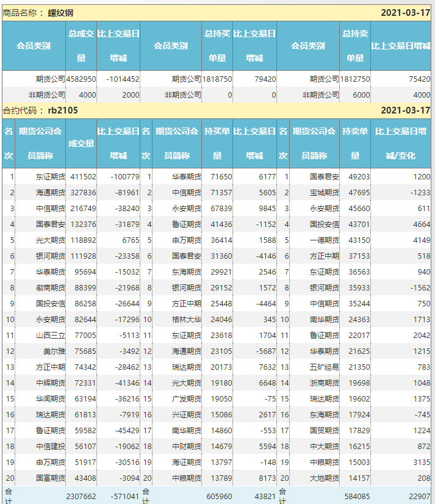Click the 成交量 header in rb2105 table

click(81, 143)
